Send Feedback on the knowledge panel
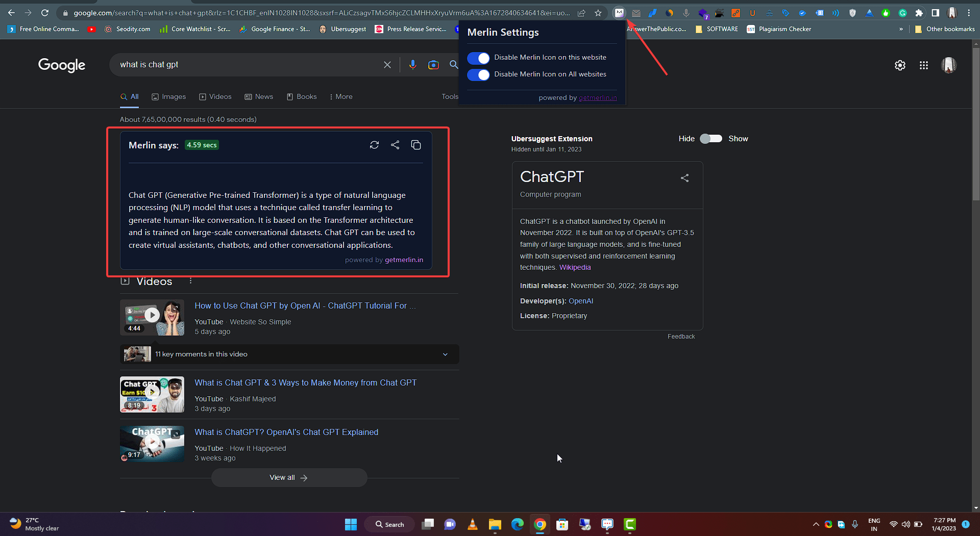Viewport: 980px width, 536px height. 681,337
